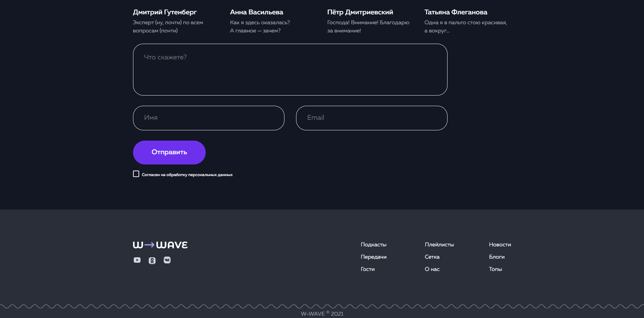
Task: Open the VK social network icon
Action: coord(167,260)
